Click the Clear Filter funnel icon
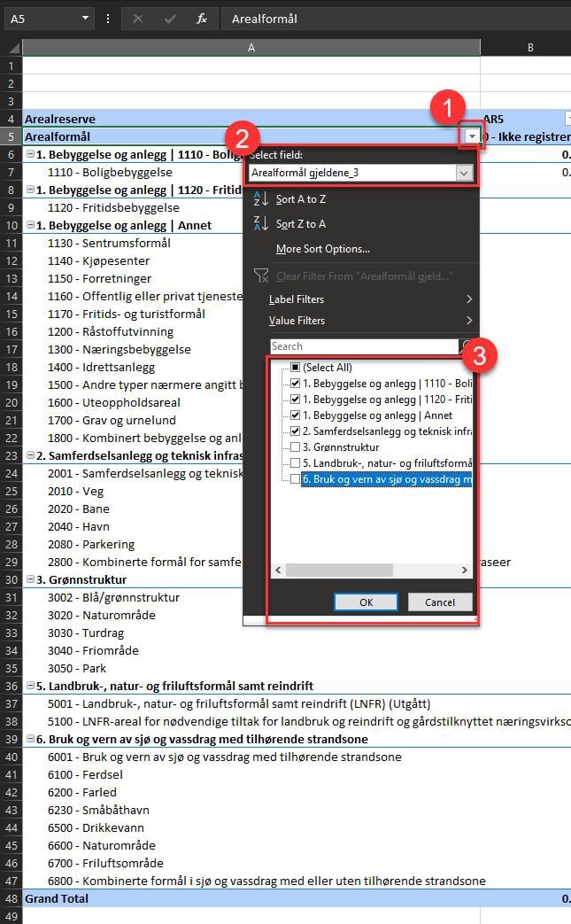Viewport: 571px width, 924px height. pyautogui.click(x=260, y=276)
